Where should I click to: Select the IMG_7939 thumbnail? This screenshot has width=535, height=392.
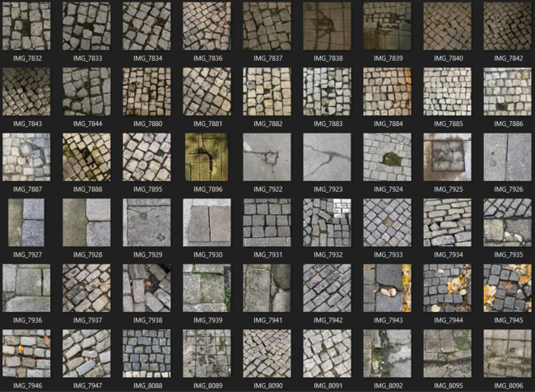pos(207,287)
